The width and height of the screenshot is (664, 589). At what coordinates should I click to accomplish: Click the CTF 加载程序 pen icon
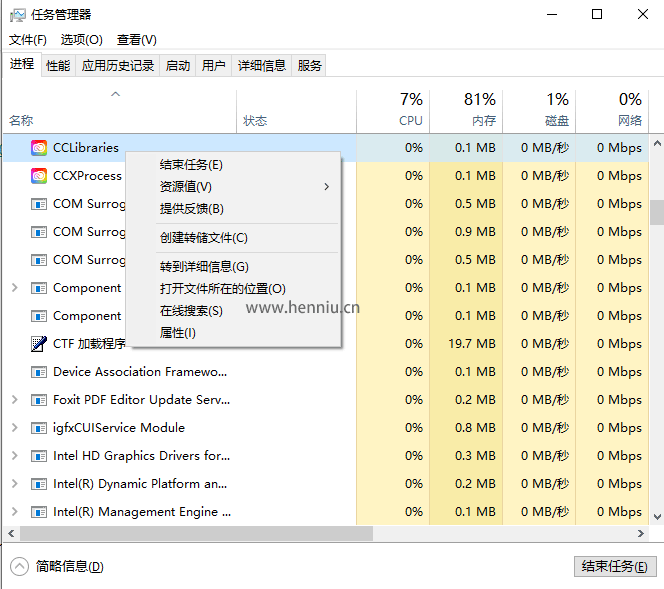(39, 343)
